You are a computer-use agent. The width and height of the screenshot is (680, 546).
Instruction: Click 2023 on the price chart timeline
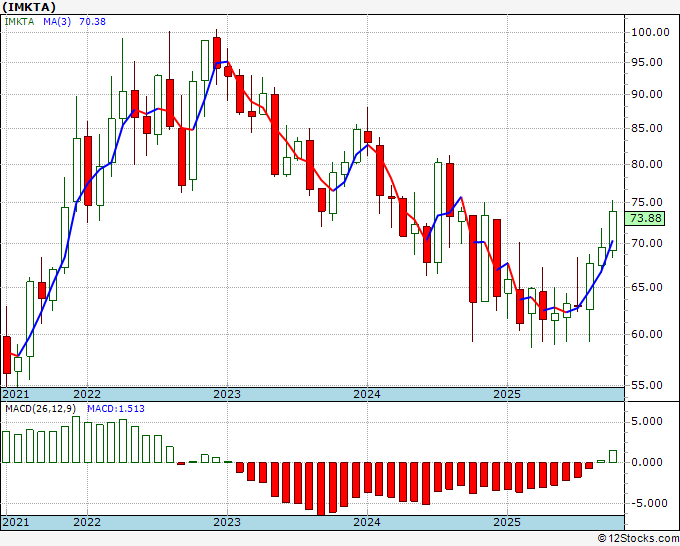[227, 394]
